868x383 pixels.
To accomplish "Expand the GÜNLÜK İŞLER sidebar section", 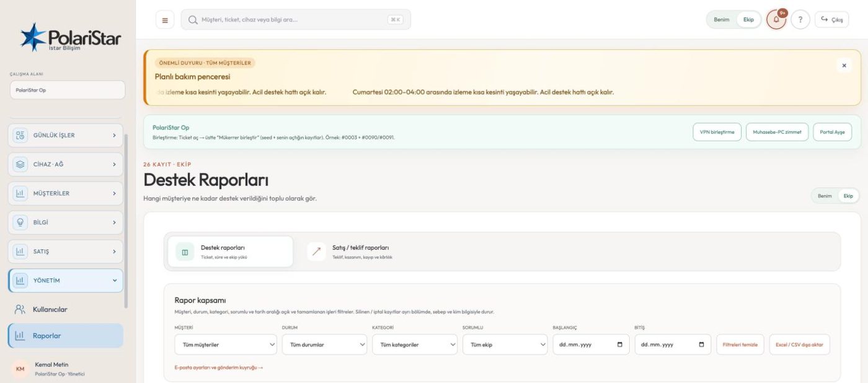I will click(x=66, y=135).
